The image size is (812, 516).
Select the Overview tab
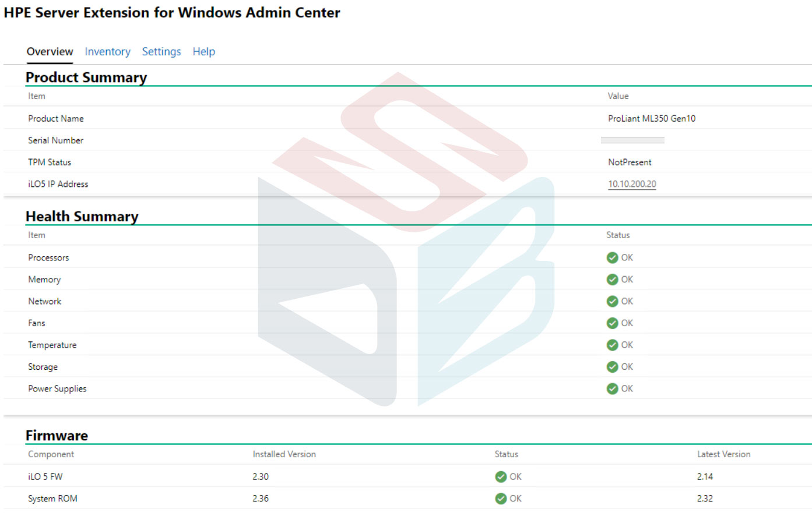50,51
